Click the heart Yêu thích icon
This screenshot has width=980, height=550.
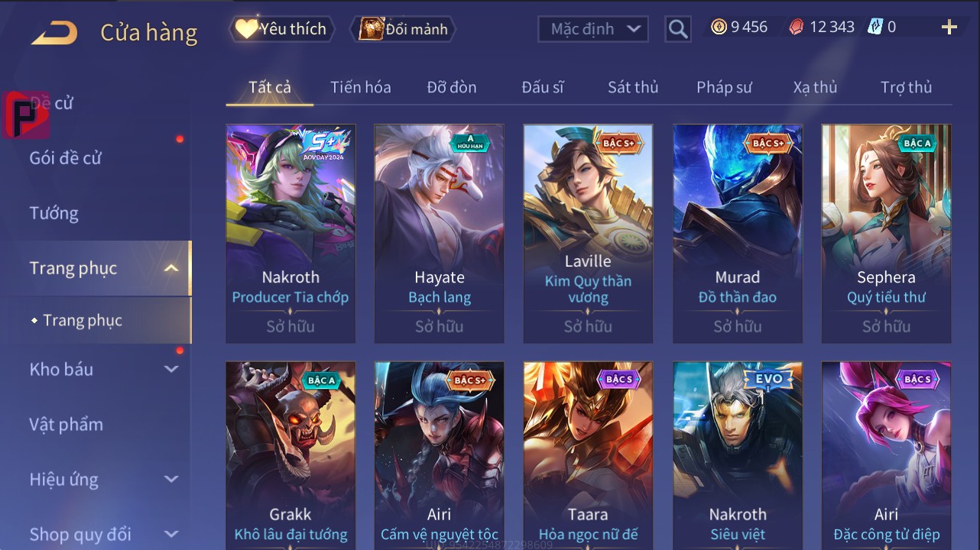point(246,29)
